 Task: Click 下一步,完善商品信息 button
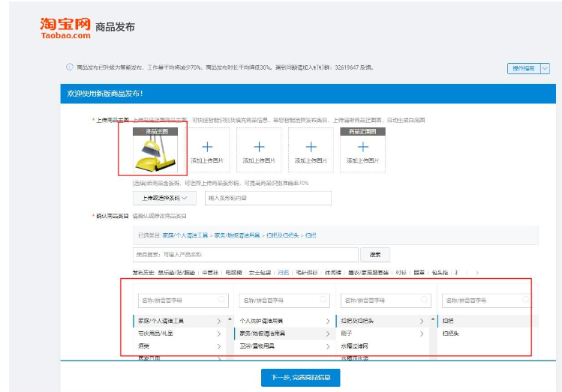[x=300, y=378]
